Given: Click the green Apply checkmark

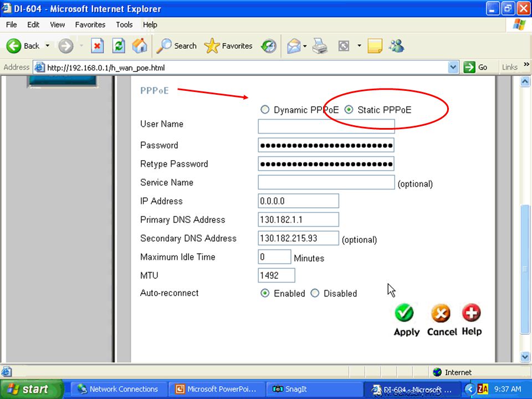Looking at the screenshot, I should coord(404,313).
